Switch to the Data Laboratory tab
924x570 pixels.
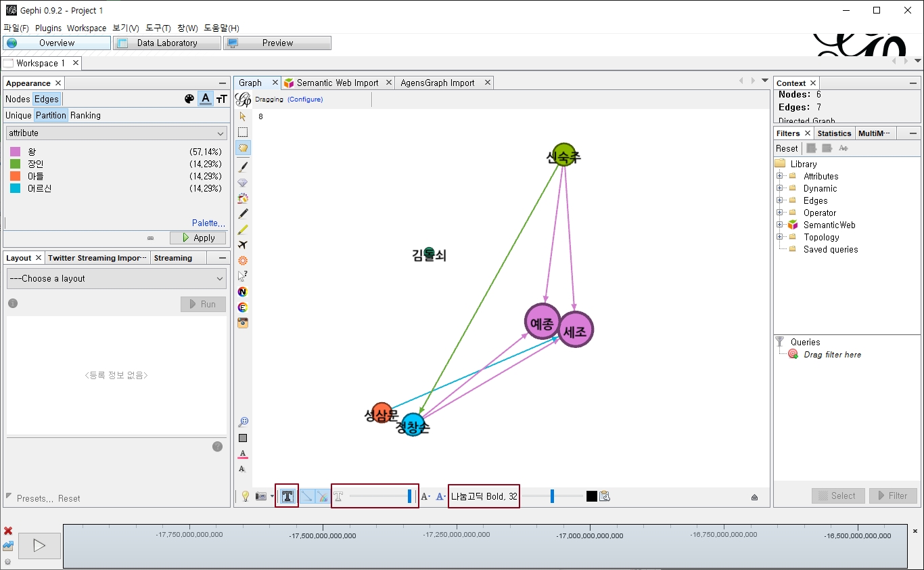click(x=166, y=43)
